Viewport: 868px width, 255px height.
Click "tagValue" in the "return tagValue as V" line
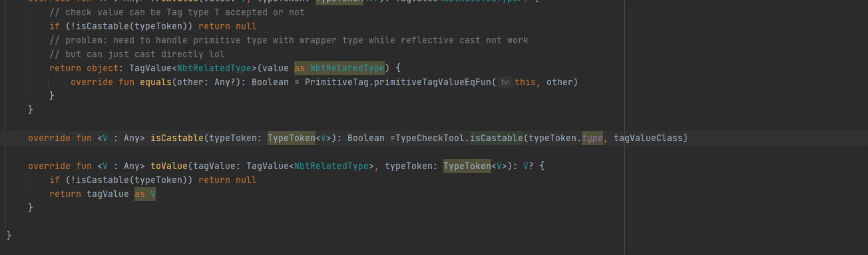click(108, 194)
